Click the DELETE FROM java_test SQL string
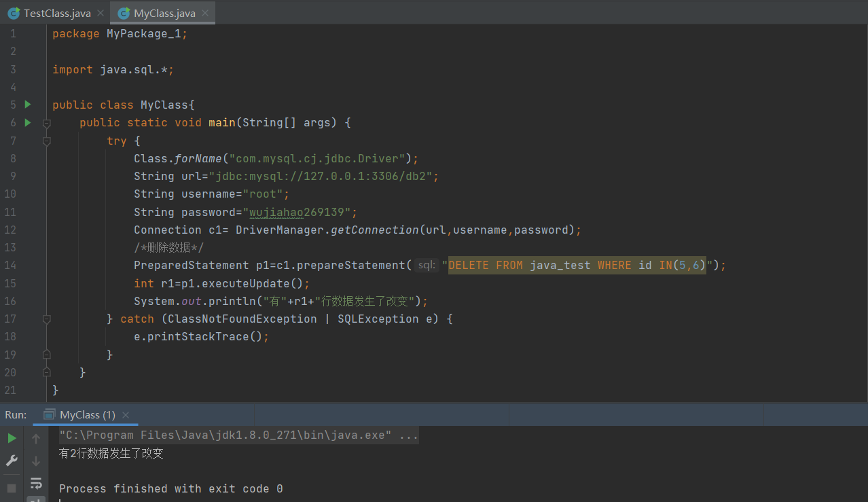Screen dimensions: 868x502 577,266
